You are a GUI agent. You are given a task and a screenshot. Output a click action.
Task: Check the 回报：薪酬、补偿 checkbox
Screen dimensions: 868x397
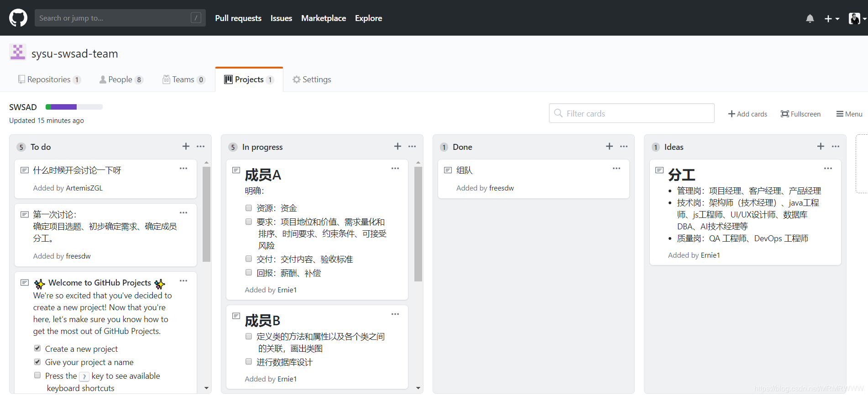(x=249, y=272)
